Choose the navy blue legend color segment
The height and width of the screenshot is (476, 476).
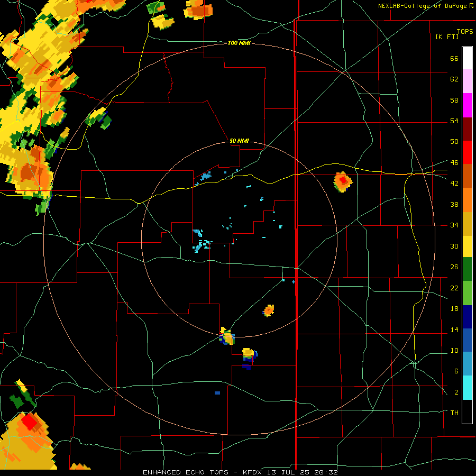pos(467,317)
